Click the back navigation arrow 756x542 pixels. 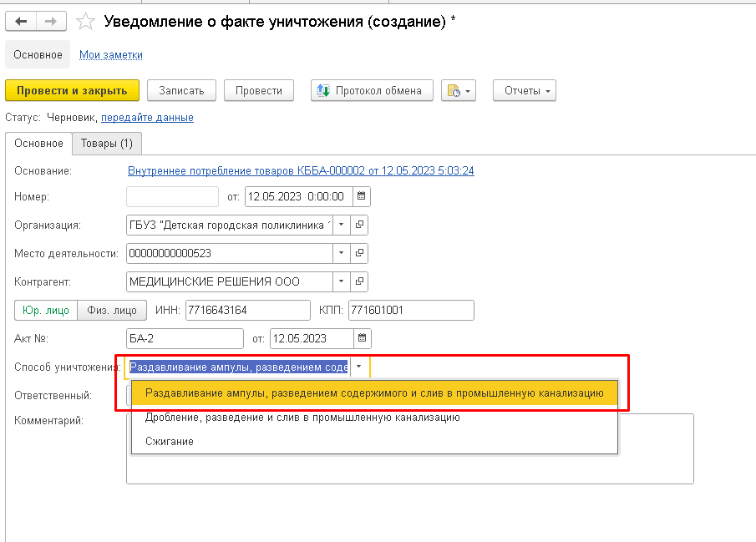(21, 22)
